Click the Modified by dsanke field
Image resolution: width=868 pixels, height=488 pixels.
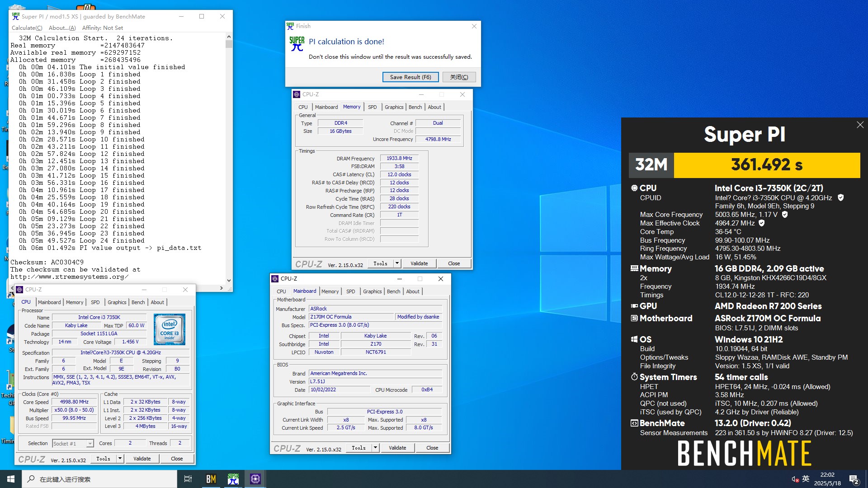(418, 317)
